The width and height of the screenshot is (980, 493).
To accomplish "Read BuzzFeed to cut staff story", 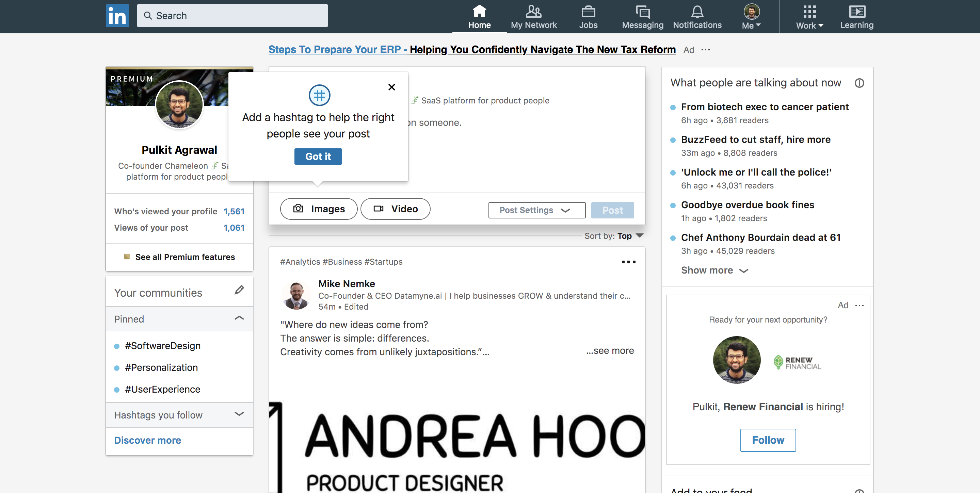I will coord(756,140).
